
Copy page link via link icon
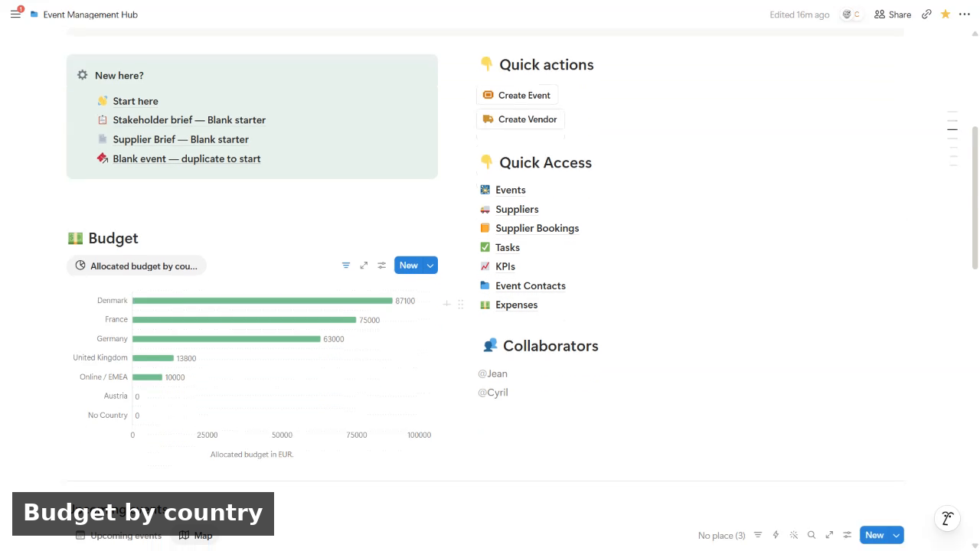click(x=926, y=14)
